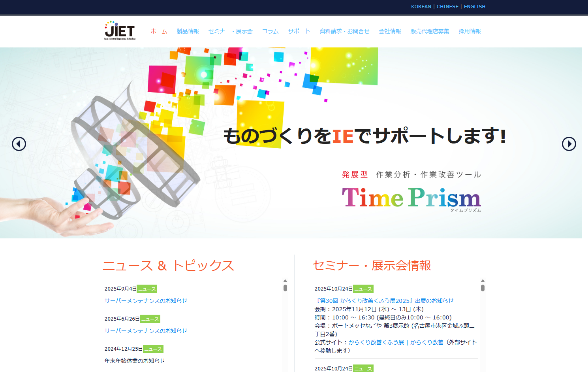Viewport: 588px width, 372px height.
Task: Go back a slide with the left arrow
Action: click(x=19, y=144)
